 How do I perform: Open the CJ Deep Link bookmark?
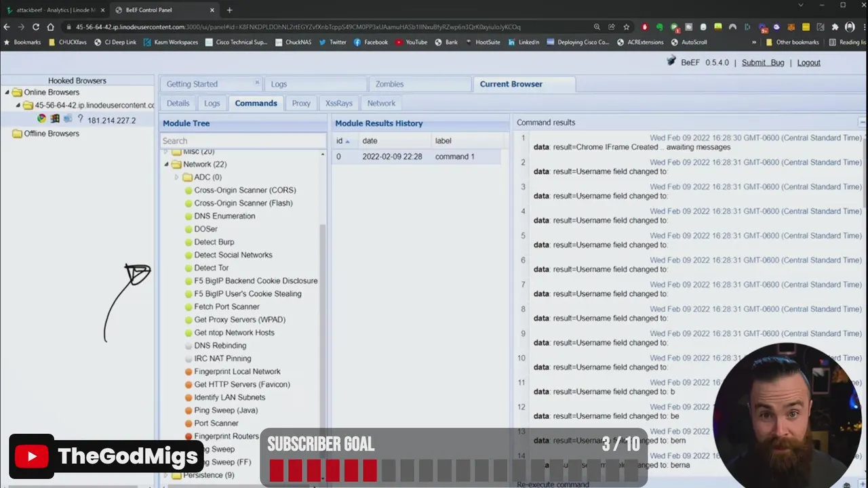[115, 42]
